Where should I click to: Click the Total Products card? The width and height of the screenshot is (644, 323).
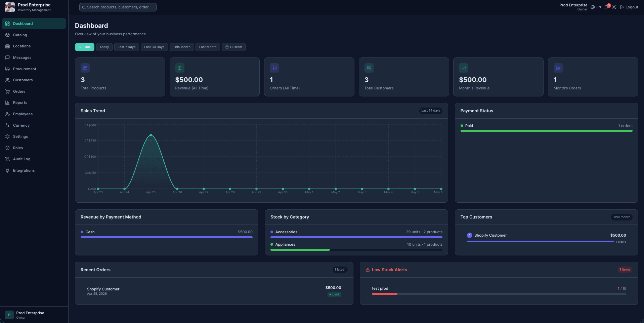120,77
